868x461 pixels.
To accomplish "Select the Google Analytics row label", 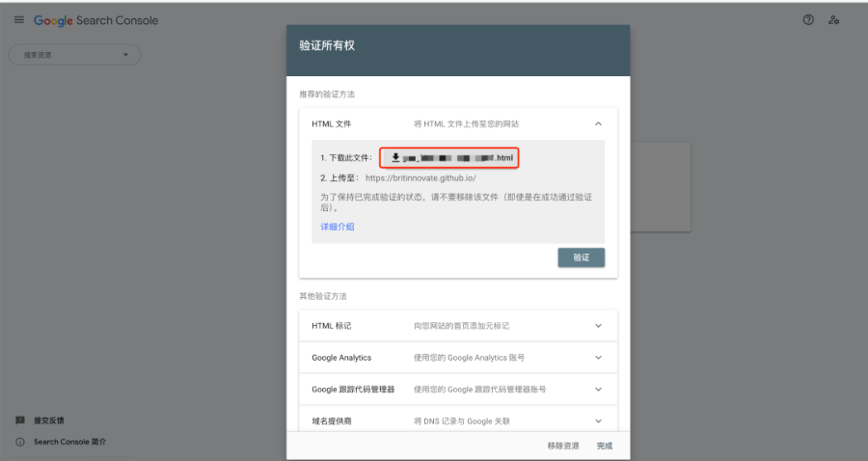I will point(341,358).
